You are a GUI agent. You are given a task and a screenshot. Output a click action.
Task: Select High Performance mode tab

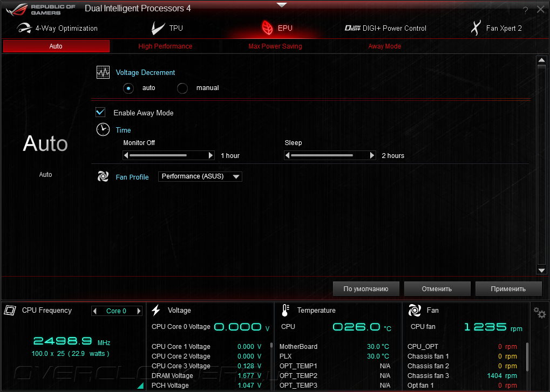click(x=165, y=46)
